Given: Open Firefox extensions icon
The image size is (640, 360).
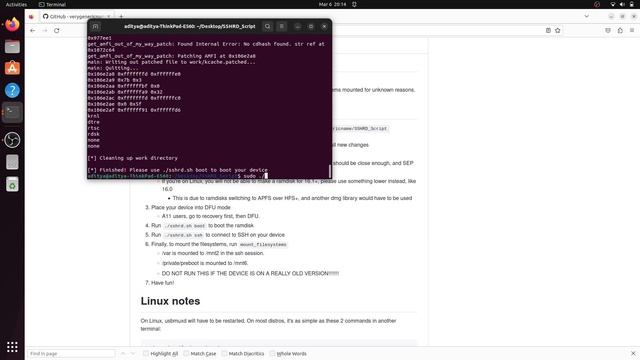Looking at the screenshot, I should coord(620,30).
